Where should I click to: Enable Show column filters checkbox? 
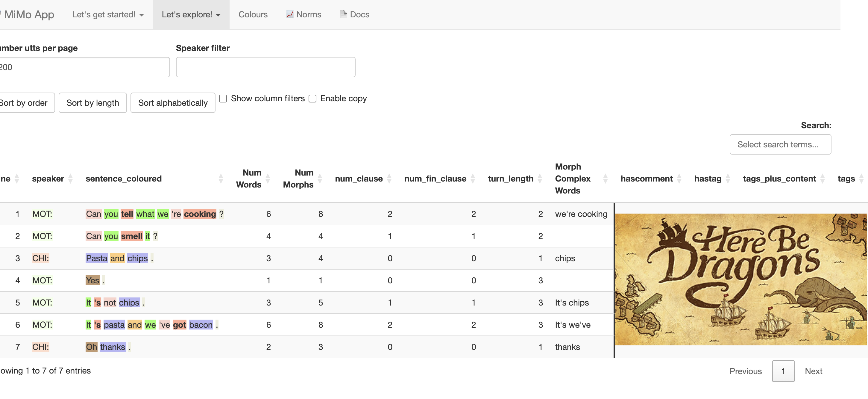point(223,99)
